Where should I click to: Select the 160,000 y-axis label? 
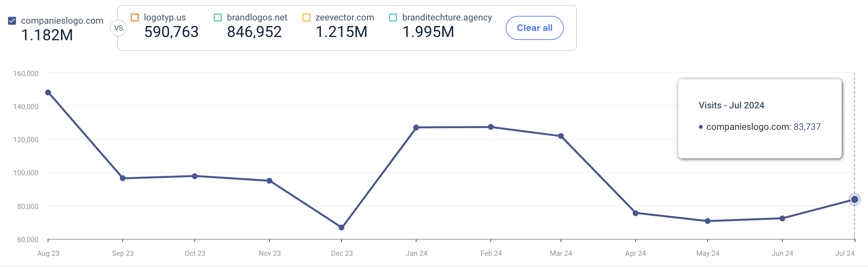(x=26, y=73)
